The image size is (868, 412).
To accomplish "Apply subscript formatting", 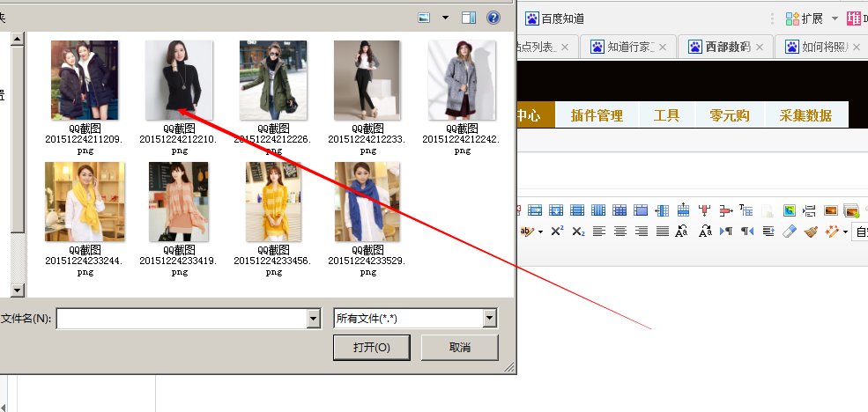I will [578, 232].
